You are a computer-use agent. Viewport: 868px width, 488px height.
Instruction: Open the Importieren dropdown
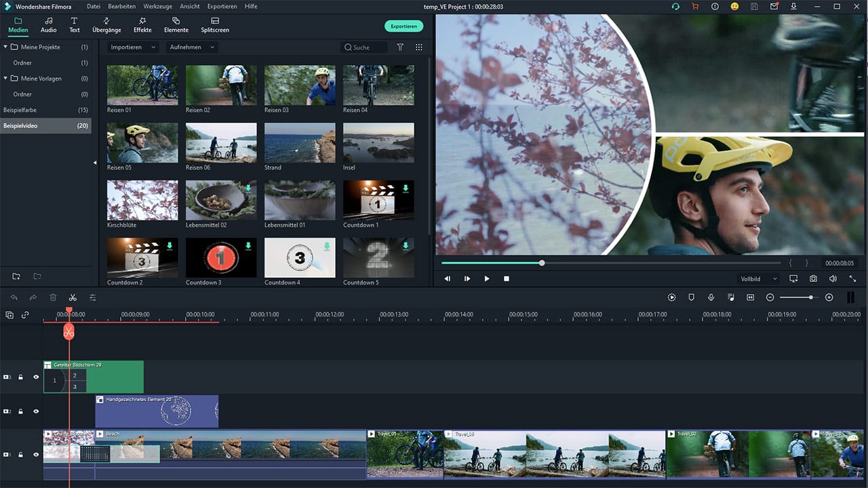click(130, 47)
